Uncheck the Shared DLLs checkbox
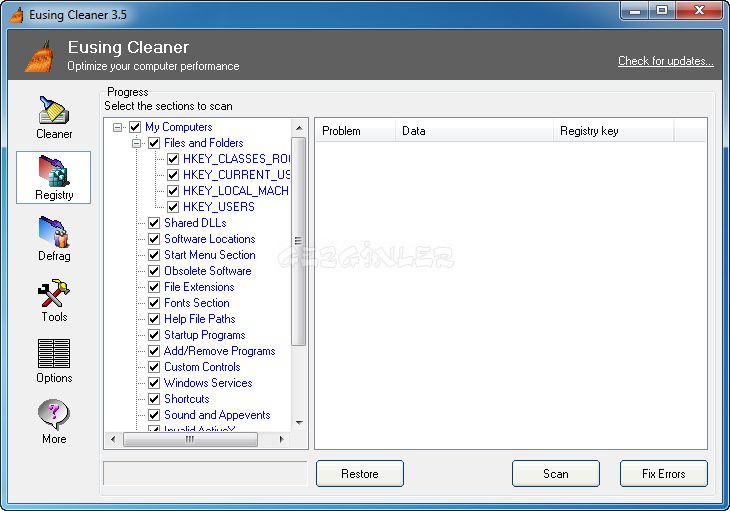This screenshot has height=511, width=730. 154,223
